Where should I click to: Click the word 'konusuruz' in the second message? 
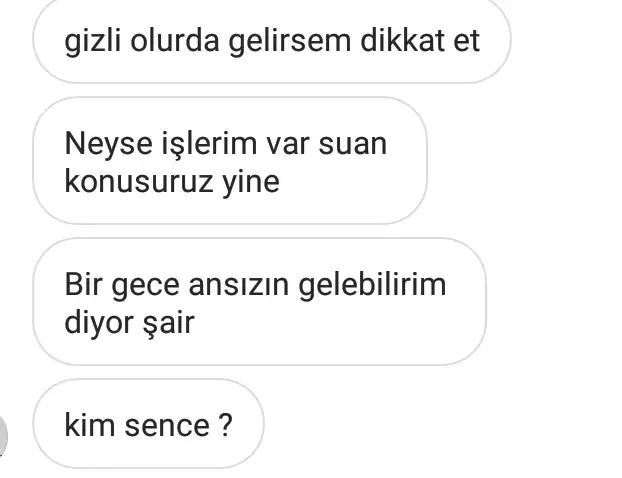point(139,182)
